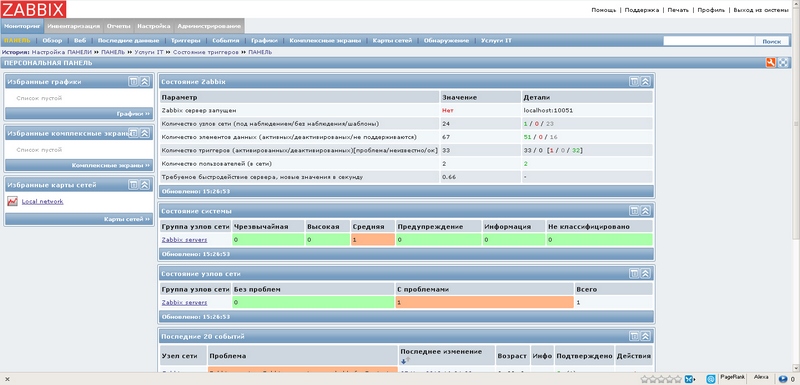
Task: Click the Поиск search button
Action: [x=771, y=41]
